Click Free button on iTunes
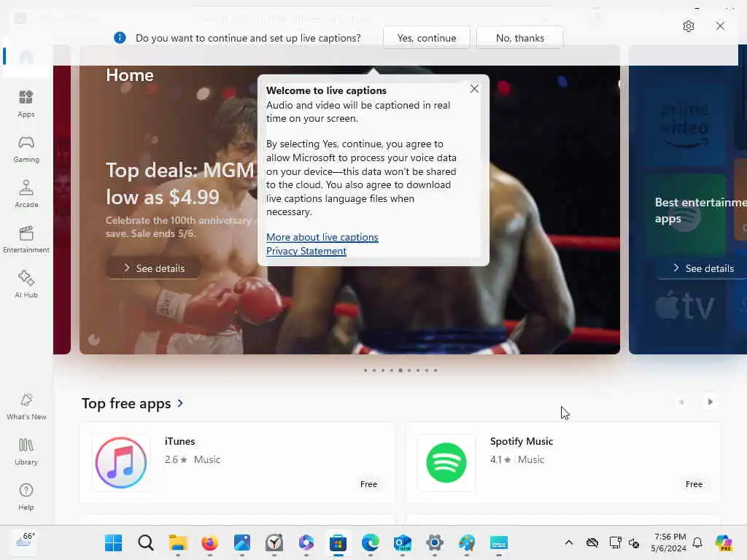 pyautogui.click(x=368, y=484)
